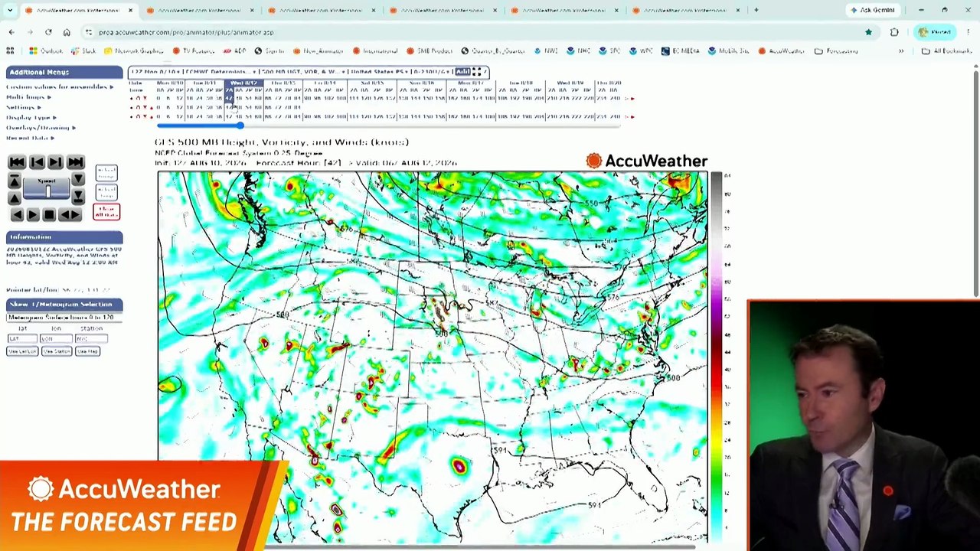This screenshot has width=980, height=551.
Task: Focus the Station input field
Action: (91, 338)
